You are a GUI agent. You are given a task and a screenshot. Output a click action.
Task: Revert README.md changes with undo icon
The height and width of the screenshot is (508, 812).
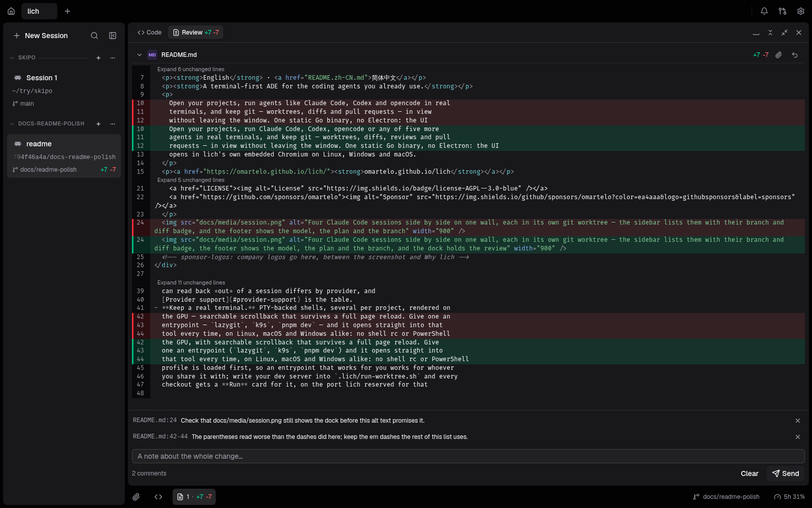coord(795,55)
